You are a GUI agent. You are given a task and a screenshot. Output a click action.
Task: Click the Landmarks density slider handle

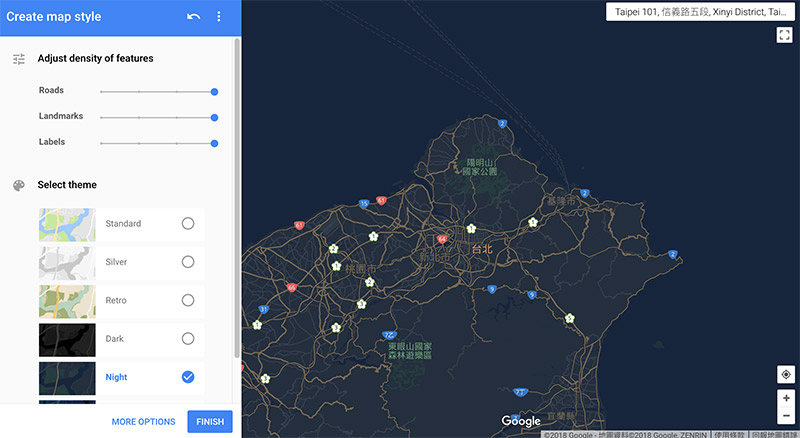[214, 118]
